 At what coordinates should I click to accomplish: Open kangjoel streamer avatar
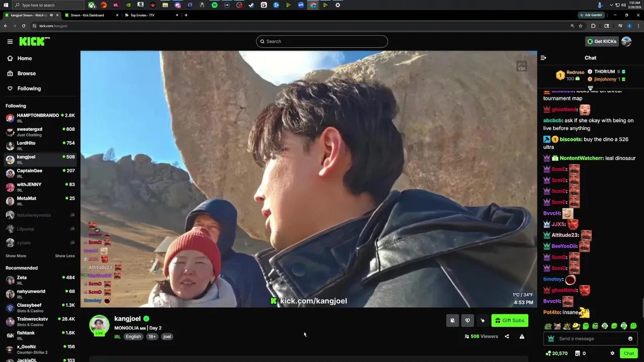click(x=99, y=325)
